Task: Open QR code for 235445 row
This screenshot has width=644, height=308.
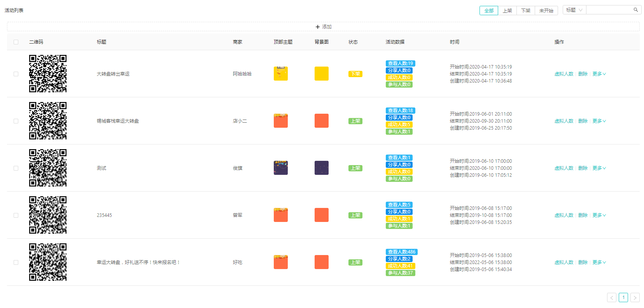Action: click(x=48, y=215)
